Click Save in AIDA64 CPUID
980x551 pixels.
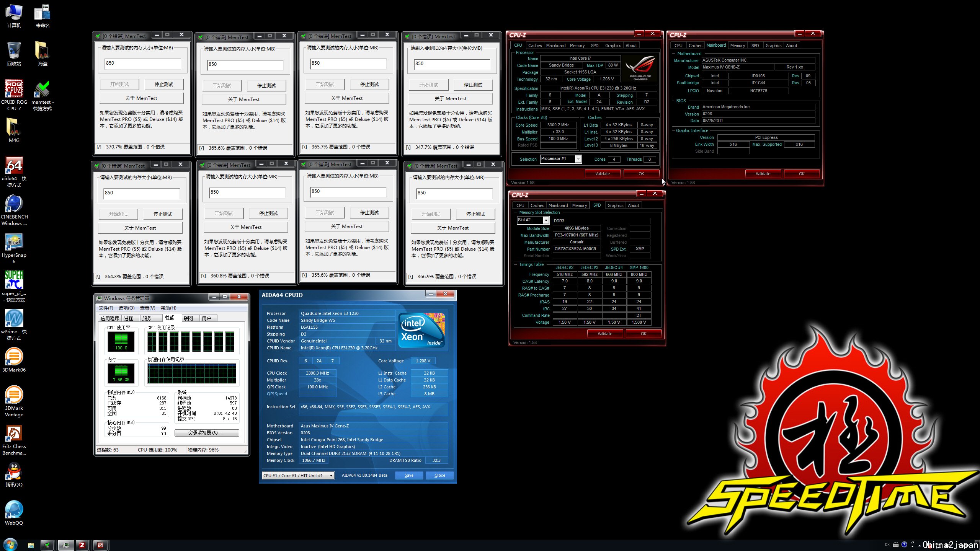409,476
